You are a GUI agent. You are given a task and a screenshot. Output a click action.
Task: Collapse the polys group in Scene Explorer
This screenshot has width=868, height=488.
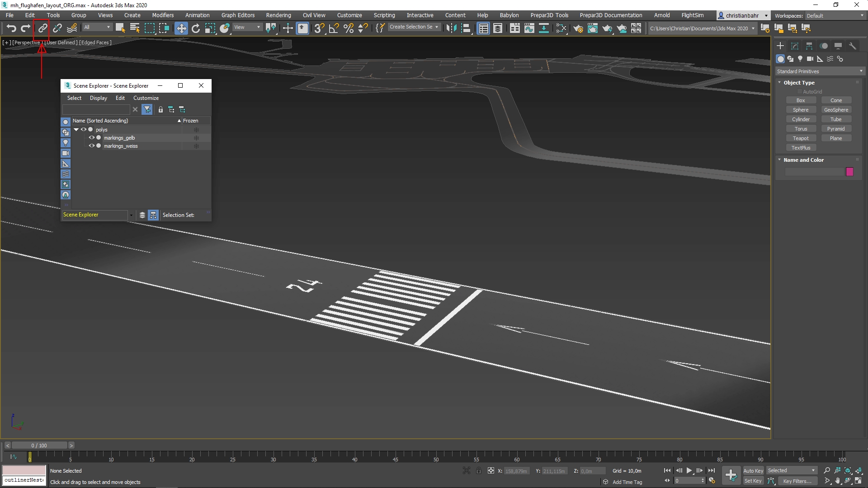75,130
